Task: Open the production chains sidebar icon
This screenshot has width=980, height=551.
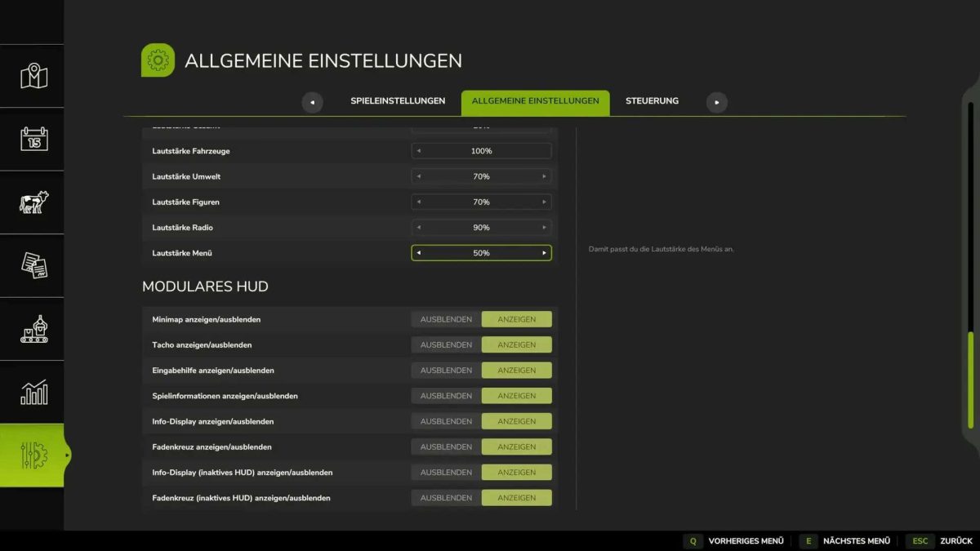Action: [x=32, y=328]
